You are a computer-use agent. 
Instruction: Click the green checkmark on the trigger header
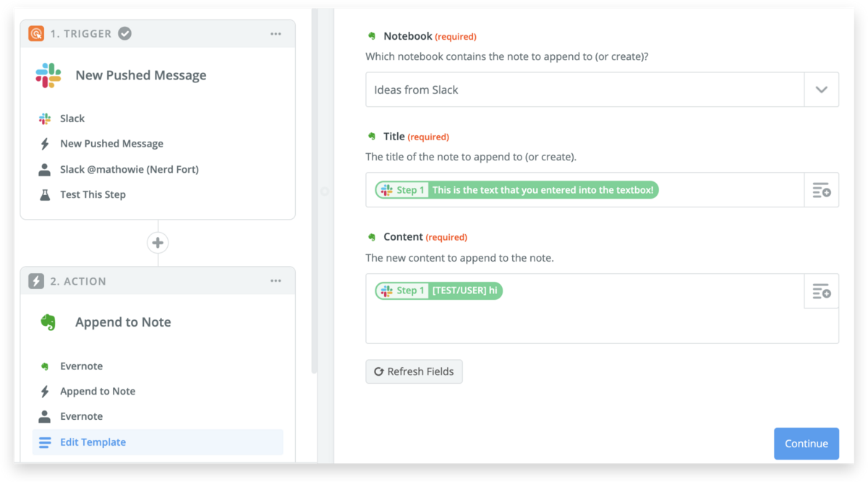click(x=125, y=33)
